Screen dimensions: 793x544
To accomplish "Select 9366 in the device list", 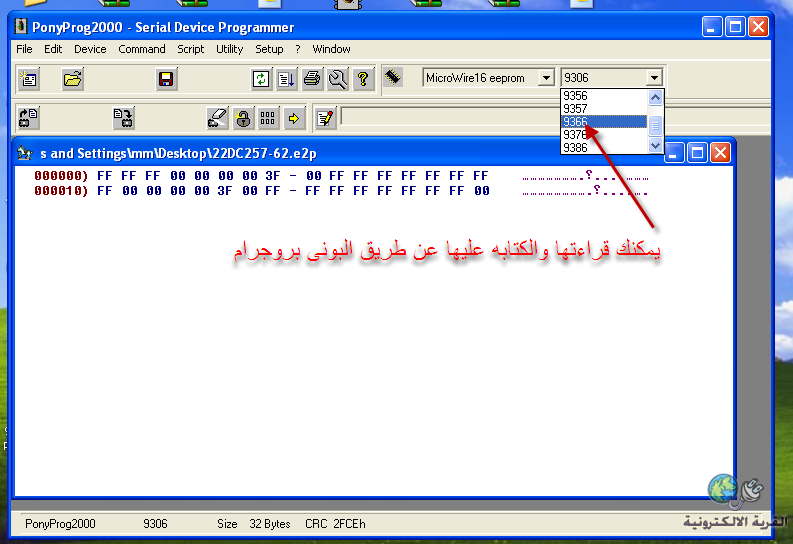I will tap(604, 122).
